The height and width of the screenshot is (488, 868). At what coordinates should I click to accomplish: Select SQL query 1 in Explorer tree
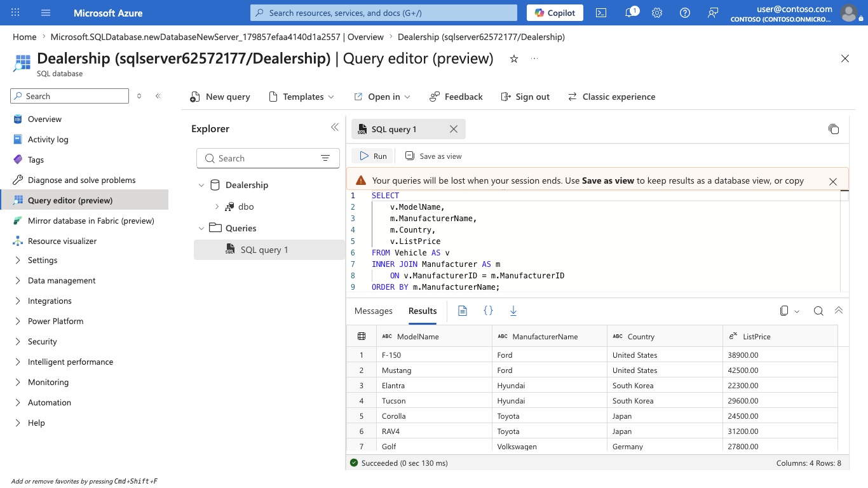(269, 250)
